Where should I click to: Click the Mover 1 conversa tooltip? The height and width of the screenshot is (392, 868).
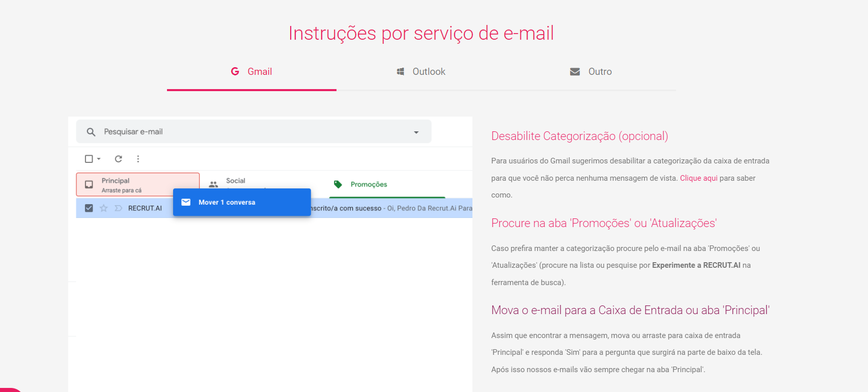242,202
